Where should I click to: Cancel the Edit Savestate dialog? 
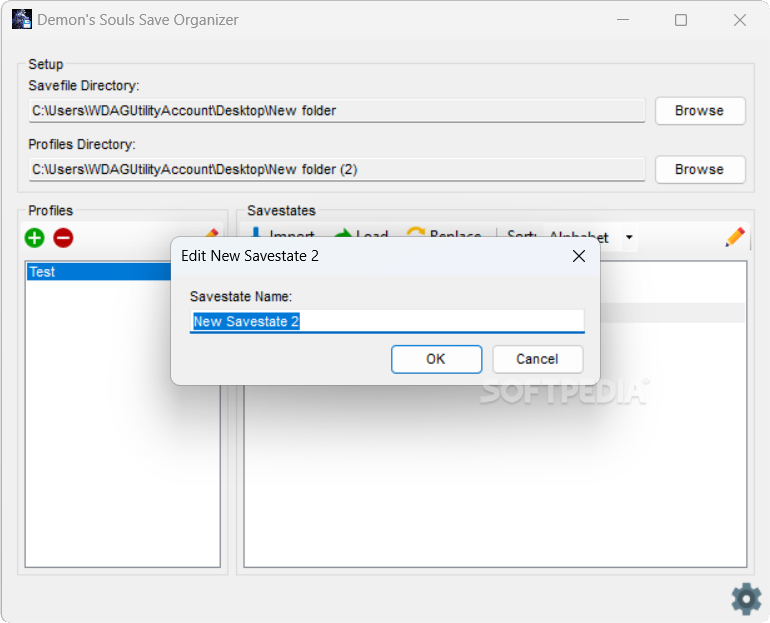click(x=537, y=359)
